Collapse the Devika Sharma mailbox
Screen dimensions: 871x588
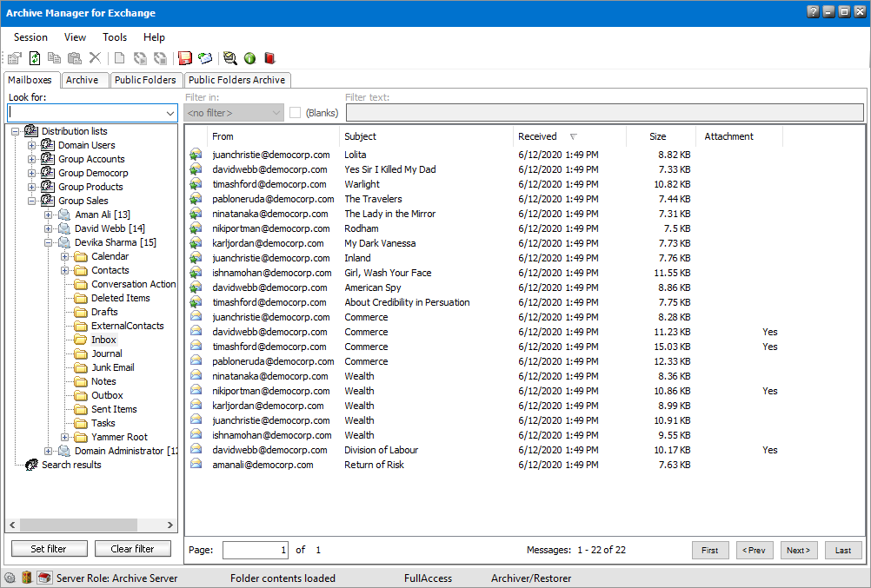click(49, 242)
